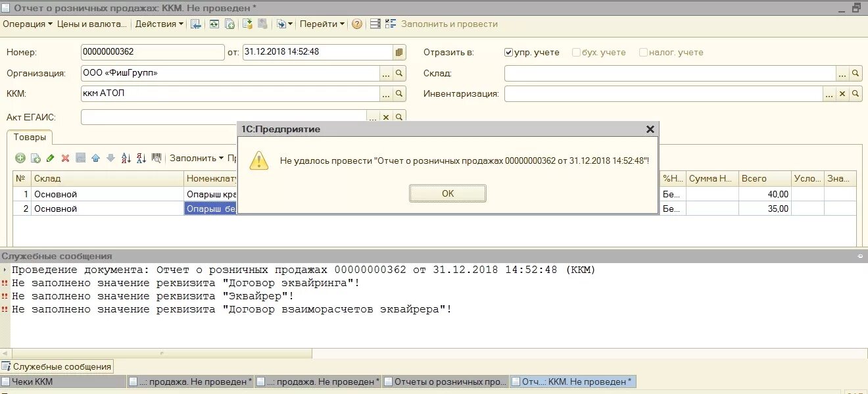Open the Организация record via magnifier

coord(399,73)
